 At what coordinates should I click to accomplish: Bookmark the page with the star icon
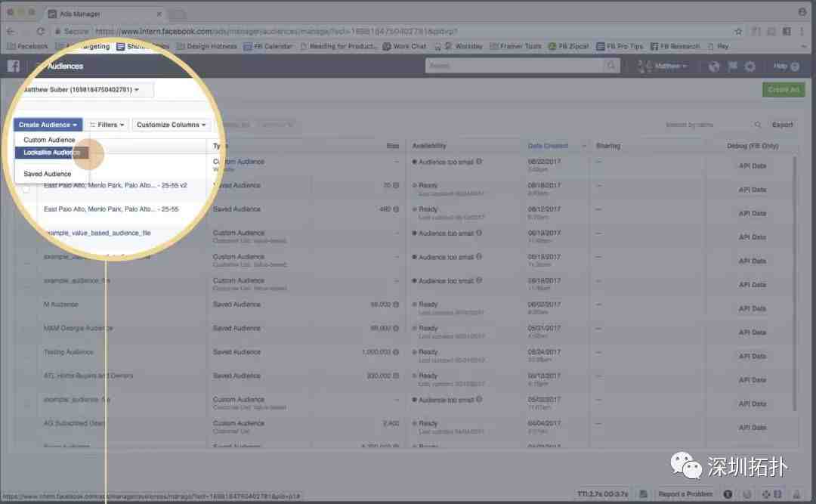[738, 31]
